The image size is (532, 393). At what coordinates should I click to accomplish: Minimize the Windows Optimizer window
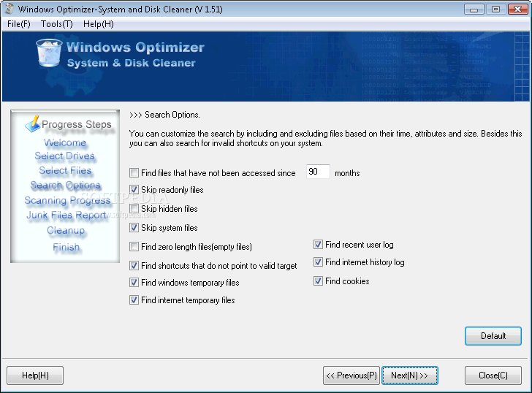coord(474,9)
